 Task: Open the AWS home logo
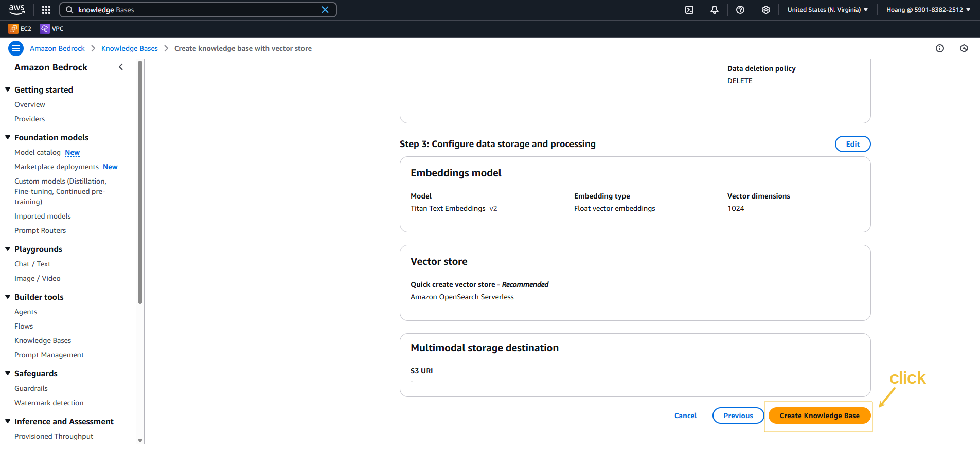point(16,9)
